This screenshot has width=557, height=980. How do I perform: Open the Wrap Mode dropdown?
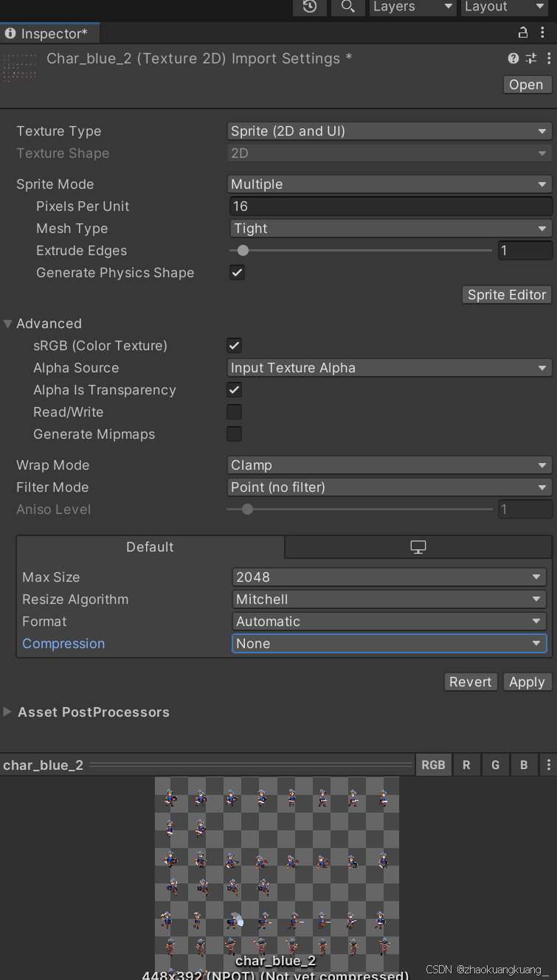(x=390, y=465)
